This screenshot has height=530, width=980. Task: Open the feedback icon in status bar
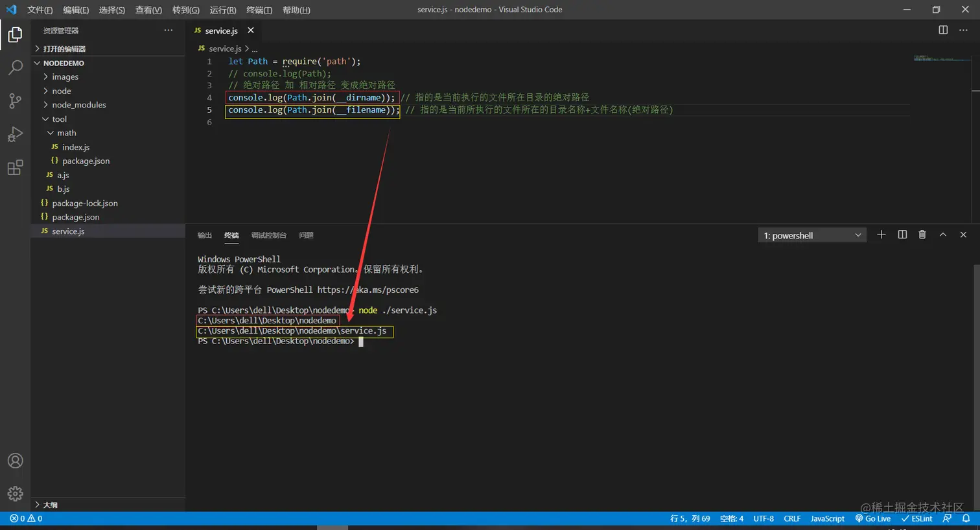click(948, 518)
